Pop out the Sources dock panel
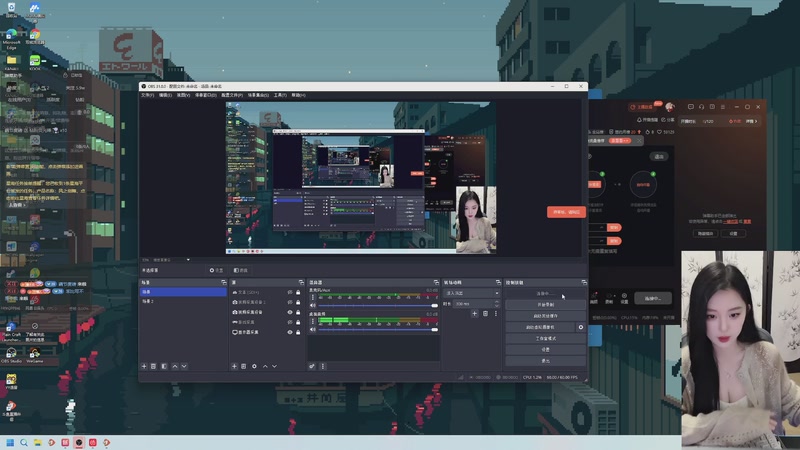Image resolution: width=800 pixels, height=450 pixels. [x=301, y=282]
